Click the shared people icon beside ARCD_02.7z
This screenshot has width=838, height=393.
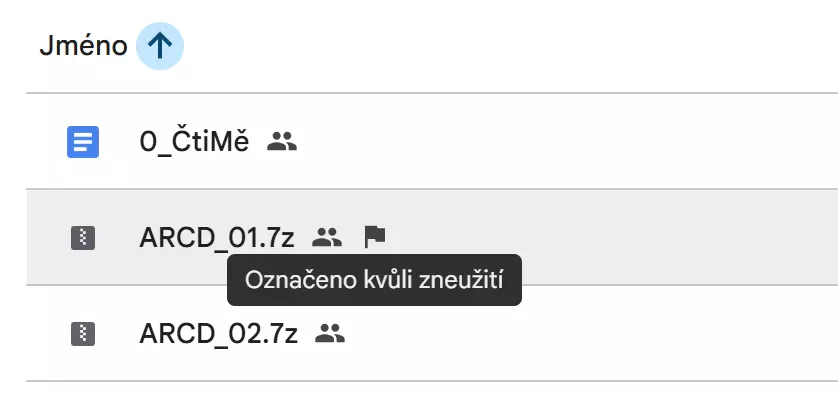(x=330, y=333)
